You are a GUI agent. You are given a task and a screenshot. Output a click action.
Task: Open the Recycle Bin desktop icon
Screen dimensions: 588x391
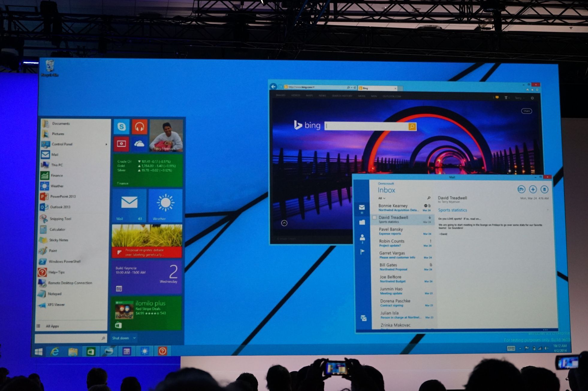pos(50,68)
